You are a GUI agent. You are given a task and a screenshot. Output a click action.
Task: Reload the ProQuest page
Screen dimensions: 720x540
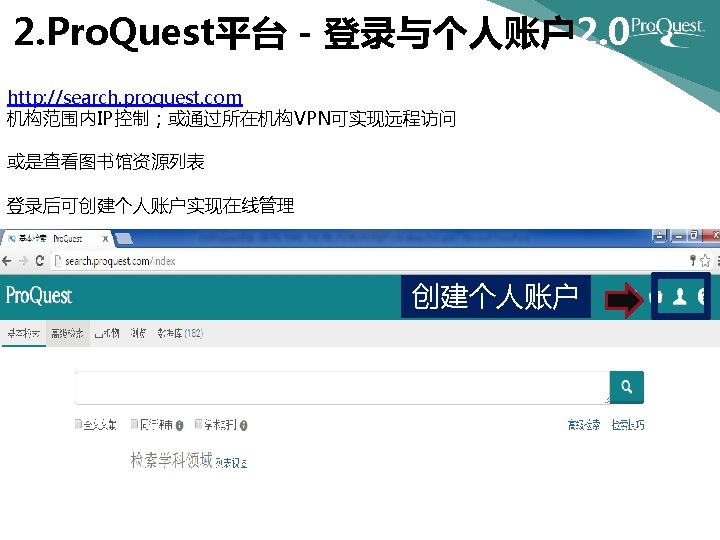[39, 261]
